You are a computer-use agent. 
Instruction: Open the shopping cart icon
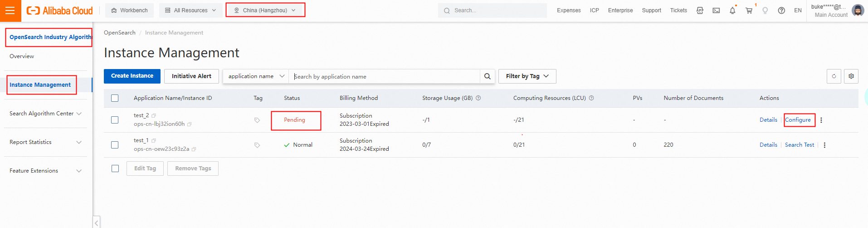pyautogui.click(x=749, y=10)
